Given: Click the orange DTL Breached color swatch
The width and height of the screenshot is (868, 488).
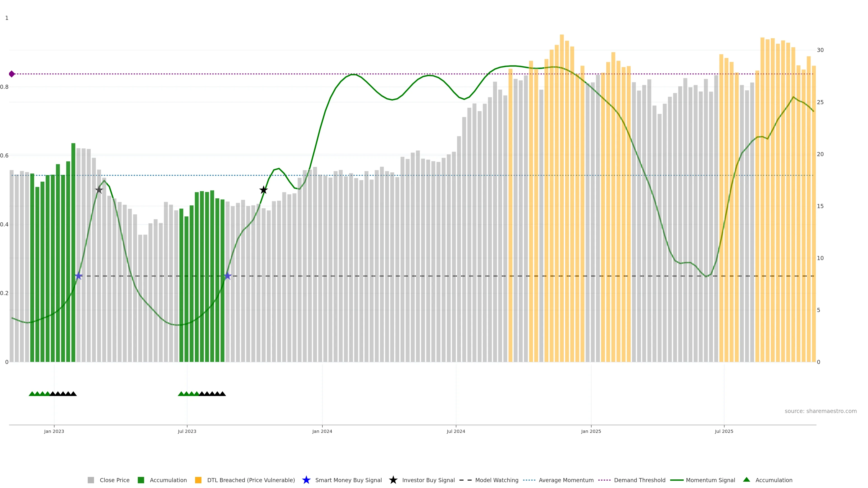Looking at the screenshot, I should pyautogui.click(x=198, y=480).
